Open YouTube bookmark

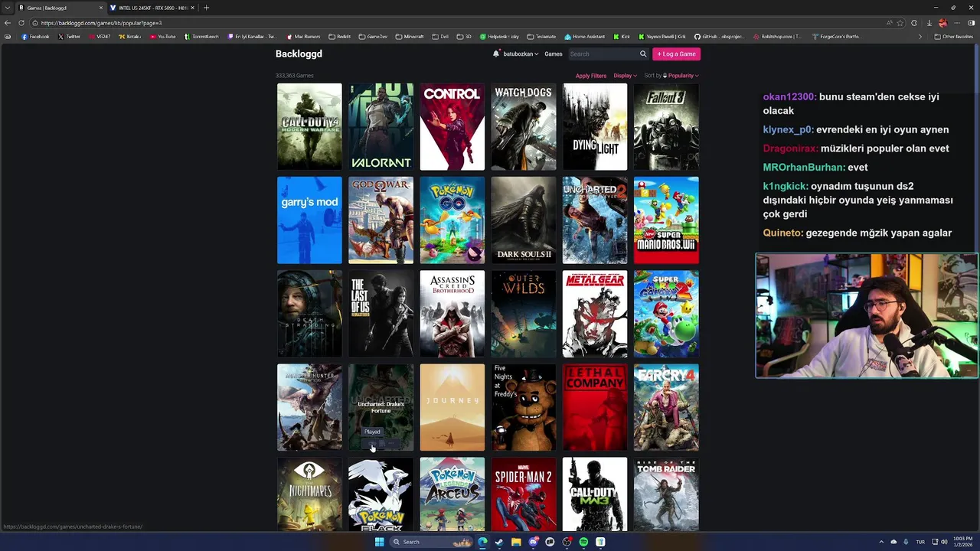[x=162, y=36]
